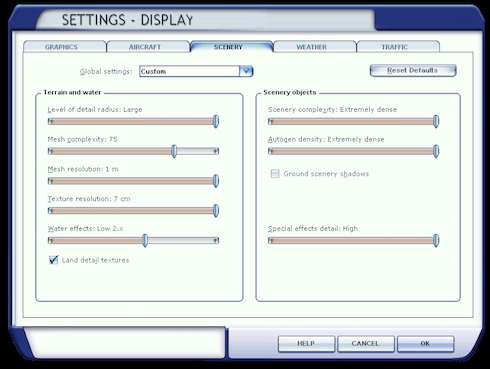Image resolution: width=490 pixels, height=369 pixels.
Task: Click the Mesh complexity slider handle
Action: tap(174, 151)
